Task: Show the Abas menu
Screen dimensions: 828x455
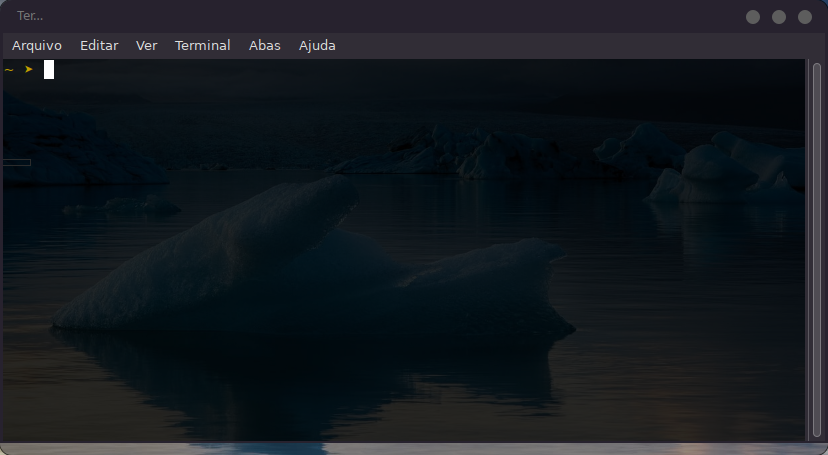Action: (x=265, y=45)
